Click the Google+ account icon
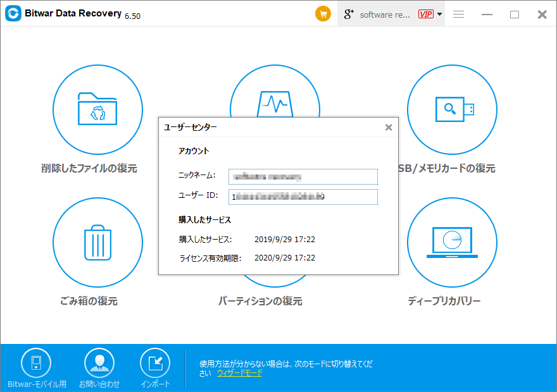The height and width of the screenshot is (392, 557). coord(347,14)
